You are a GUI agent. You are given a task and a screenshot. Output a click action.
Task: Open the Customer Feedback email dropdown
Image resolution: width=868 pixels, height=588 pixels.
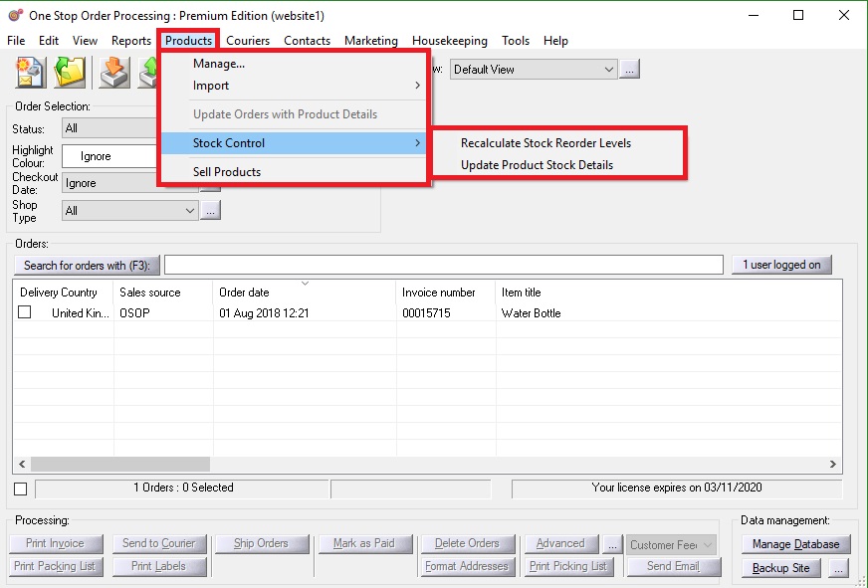tap(672, 545)
